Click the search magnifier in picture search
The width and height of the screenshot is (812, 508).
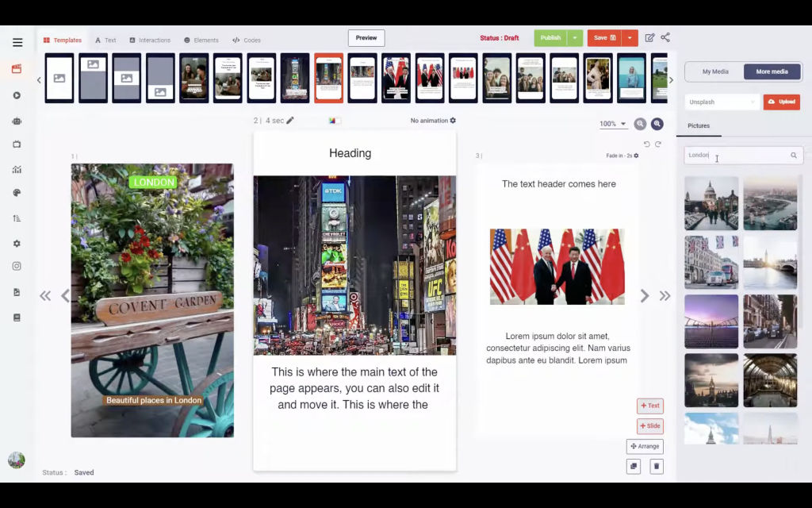(793, 155)
